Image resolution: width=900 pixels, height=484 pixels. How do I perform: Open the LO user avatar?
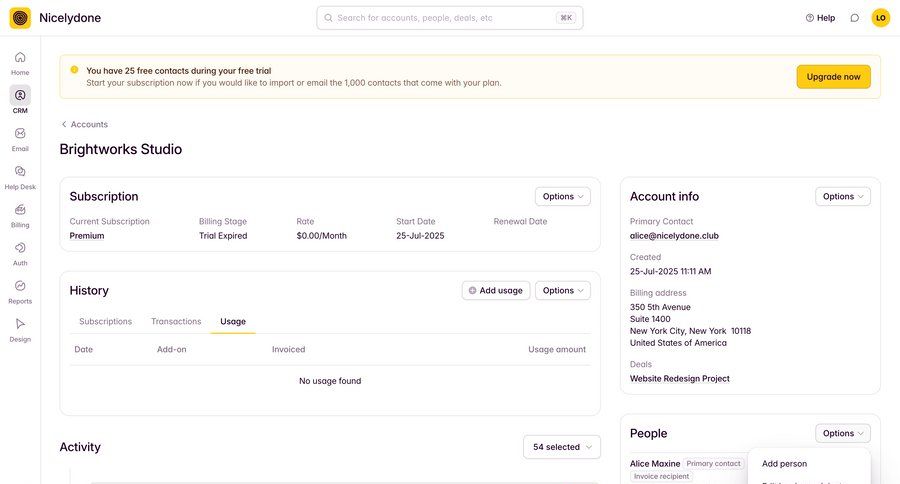point(880,18)
